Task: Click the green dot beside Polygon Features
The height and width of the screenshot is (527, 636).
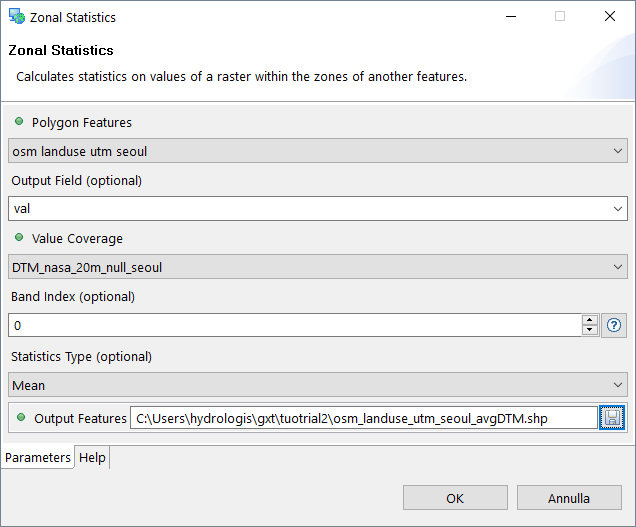Action: pos(18,122)
